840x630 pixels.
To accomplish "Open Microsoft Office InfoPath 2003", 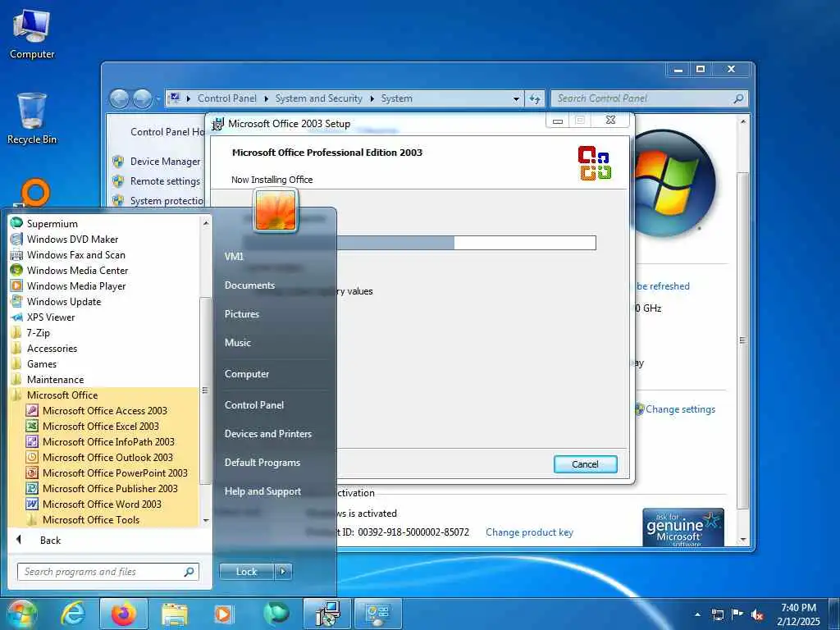I will tap(108, 441).
